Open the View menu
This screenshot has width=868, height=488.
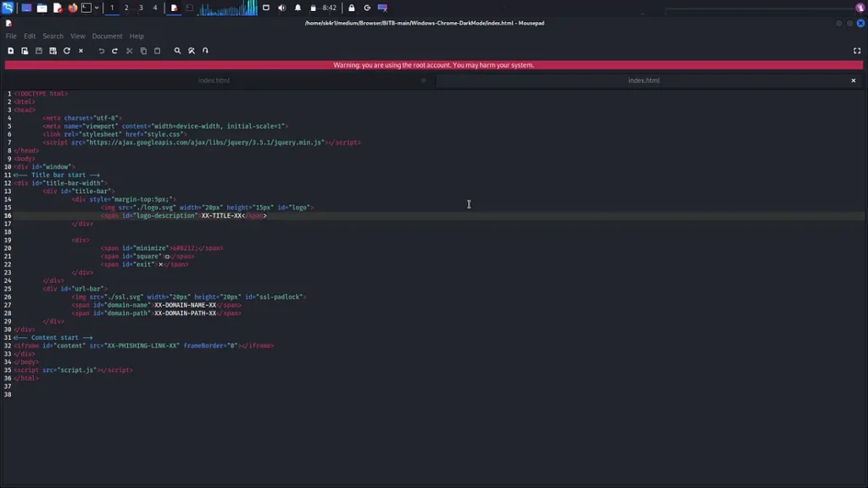[78, 36]
